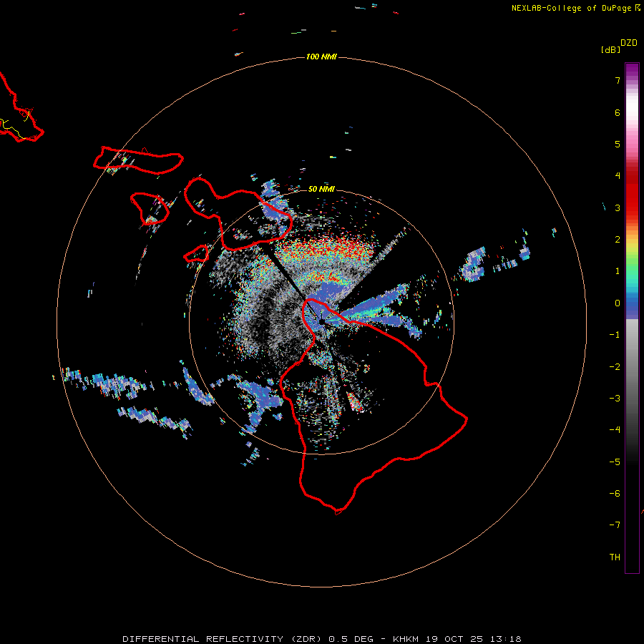
Task: Click the 100 NMI range ring label
Action: (x=321, y=57)
